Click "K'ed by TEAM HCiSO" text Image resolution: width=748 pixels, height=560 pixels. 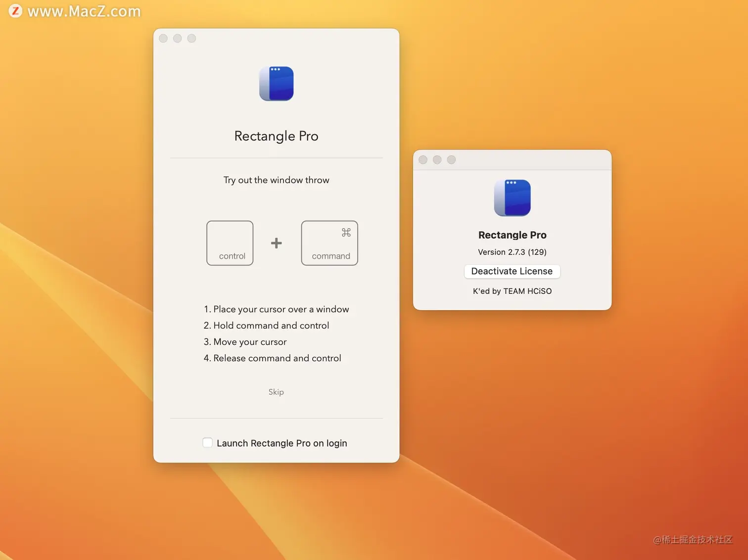pos(512,291)
